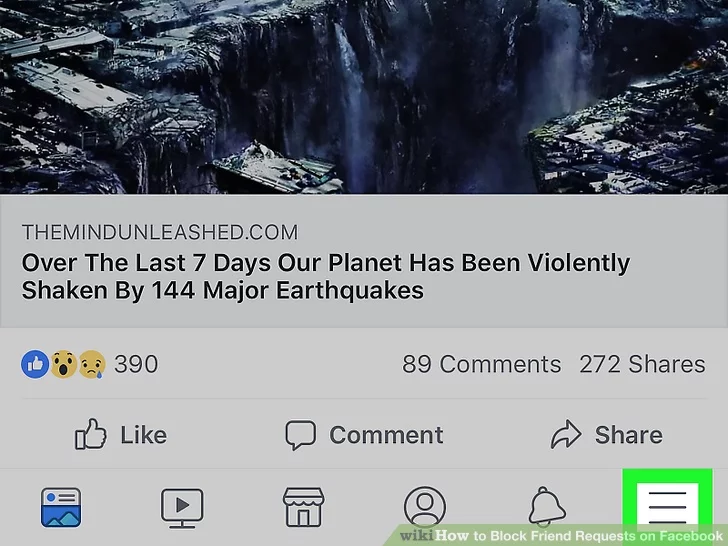Open the THEMINDUNLEASHED.COM source link
Viewport: 728px width, 546px height.
pos(160,232)
